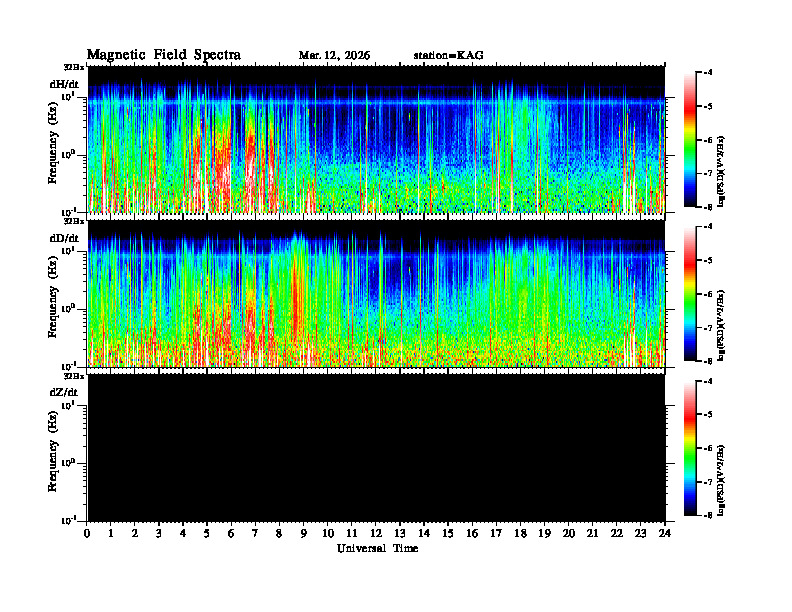Click hour 20 on the time axis
Screen dimensions: 792x612
coord(569,533)
